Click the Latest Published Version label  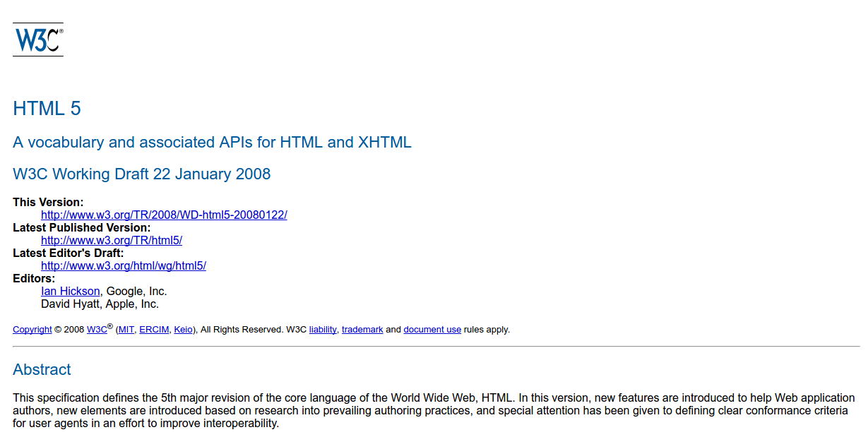tap(81, 227)
